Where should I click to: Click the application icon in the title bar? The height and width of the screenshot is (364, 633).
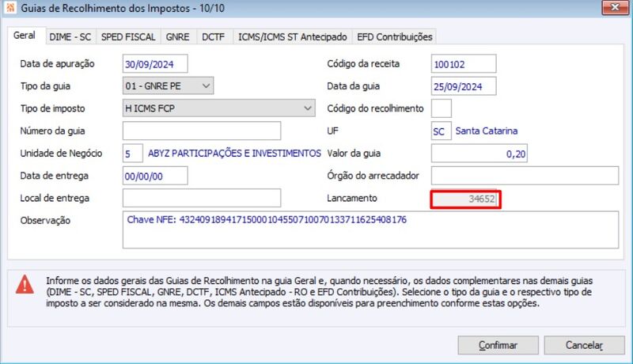click(10, 8)
